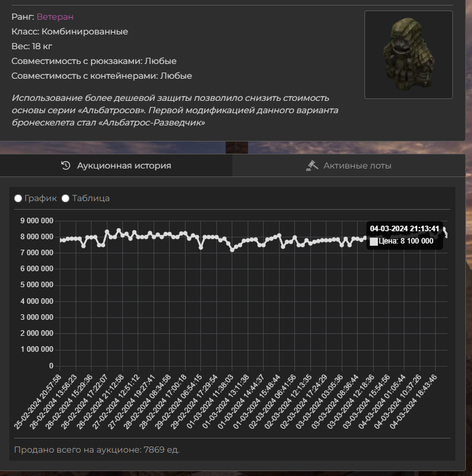Click Продано всего на аукционе: 7869 ед. text
This screenshot has width=472, height=476.
pyautogui.click(x=96, y=450)
